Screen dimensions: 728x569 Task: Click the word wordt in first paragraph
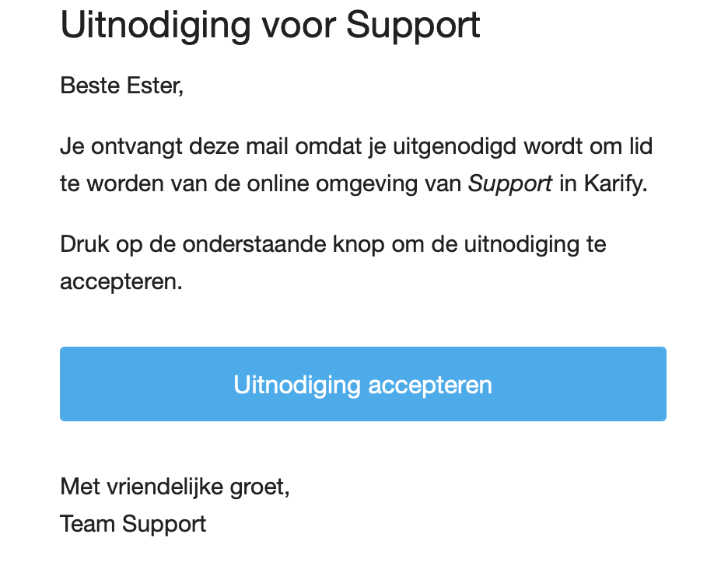tap(553, 147)
